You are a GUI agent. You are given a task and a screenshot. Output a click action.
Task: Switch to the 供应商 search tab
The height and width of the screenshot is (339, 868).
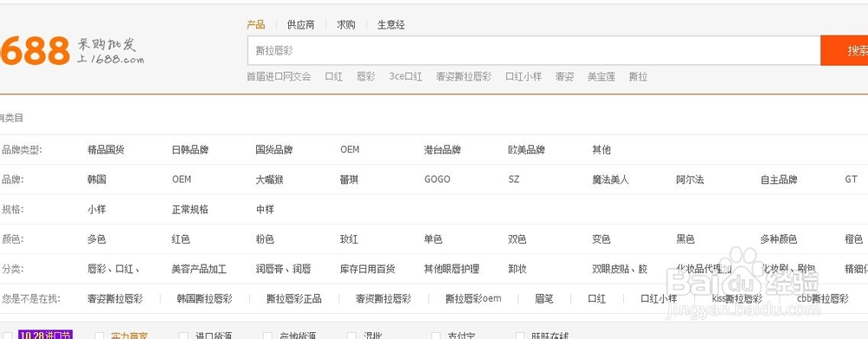pyautogui.click(x=300, y=25)
